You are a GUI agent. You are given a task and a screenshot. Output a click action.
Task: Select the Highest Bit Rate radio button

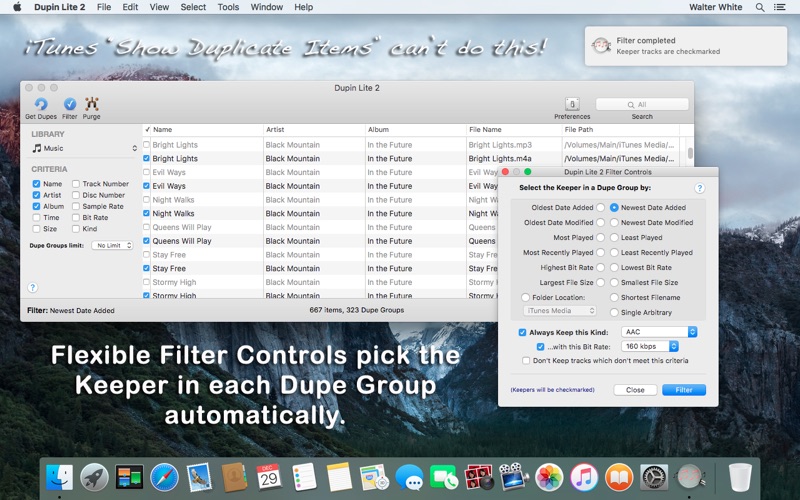tap(601, 268)
